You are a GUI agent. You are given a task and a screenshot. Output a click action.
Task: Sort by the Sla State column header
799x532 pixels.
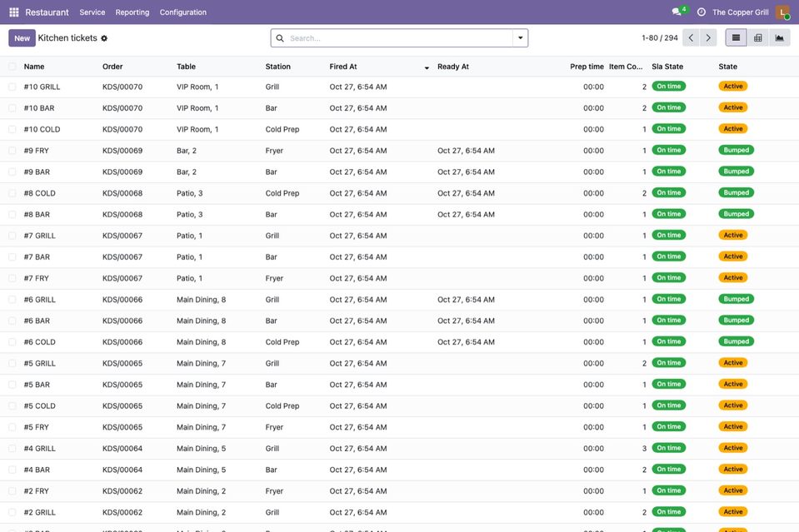click(x=667, y=67)
